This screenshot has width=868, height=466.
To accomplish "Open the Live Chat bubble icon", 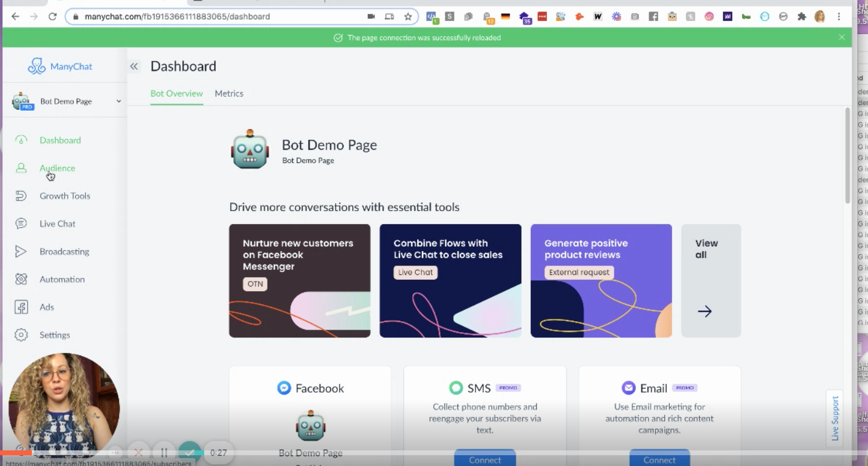I will pyautogui.click(x=21, y=223).
